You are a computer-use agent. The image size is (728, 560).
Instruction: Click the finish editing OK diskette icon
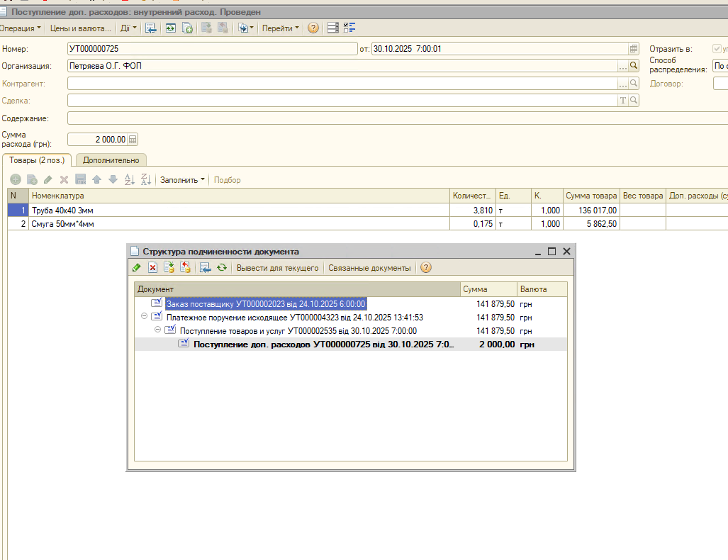tap(80, 180)
